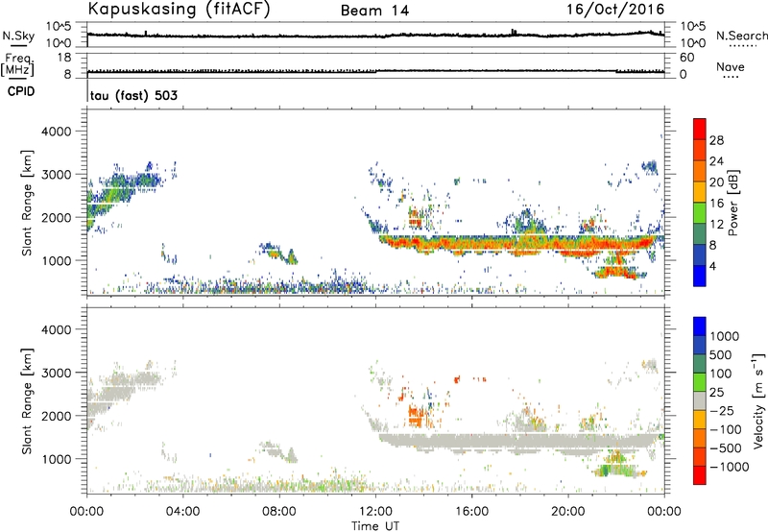Image resolution: width=768 pixels, height=532 pixels.
Task: Click the 'N.Search' legend label
Action: (x=742, y=36)
